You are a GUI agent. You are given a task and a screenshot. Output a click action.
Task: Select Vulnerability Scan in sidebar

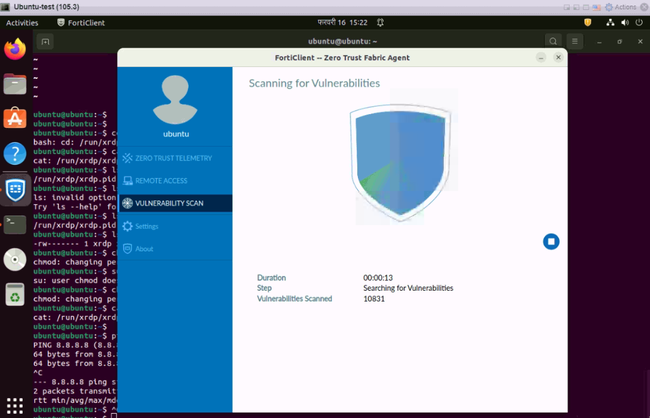click(x=175, y=203)
